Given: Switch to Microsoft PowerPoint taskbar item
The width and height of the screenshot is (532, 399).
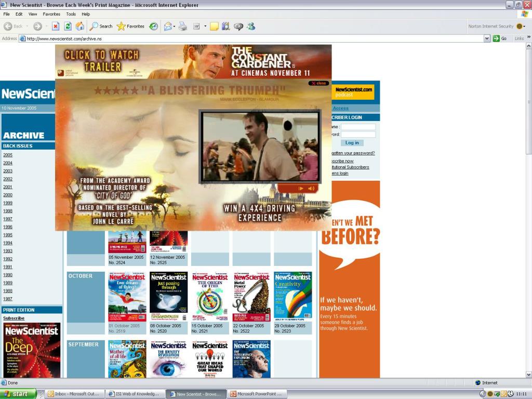Looking at the screenshot, I should click(x=257, y=394).
